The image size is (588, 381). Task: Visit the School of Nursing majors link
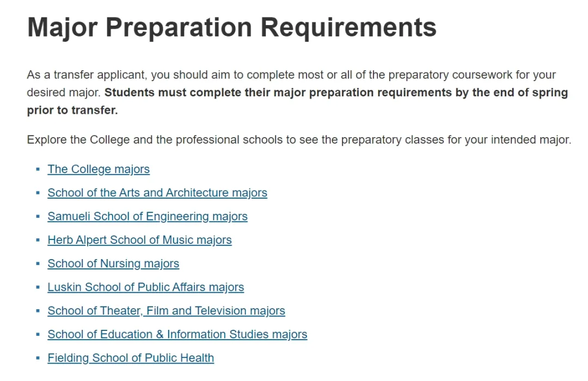tap(113, 263)
